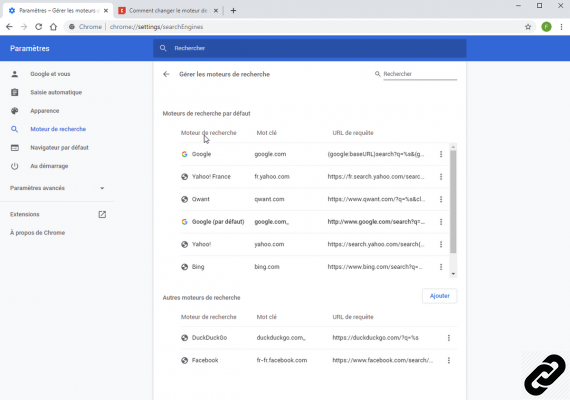Viewport: 570px width, 400px height.
Task: Open 'Saisie automatique' section
Action: [x=56, y=92]
